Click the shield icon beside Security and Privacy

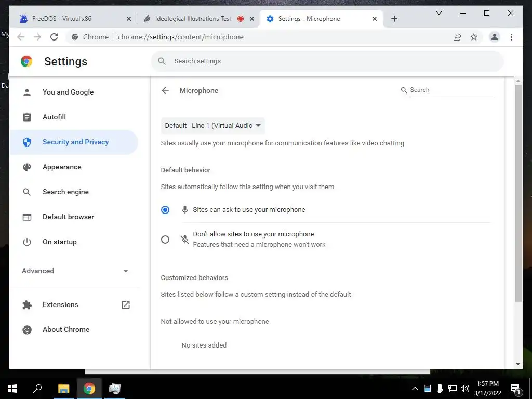pyautogui.click(x=27, y=142)
